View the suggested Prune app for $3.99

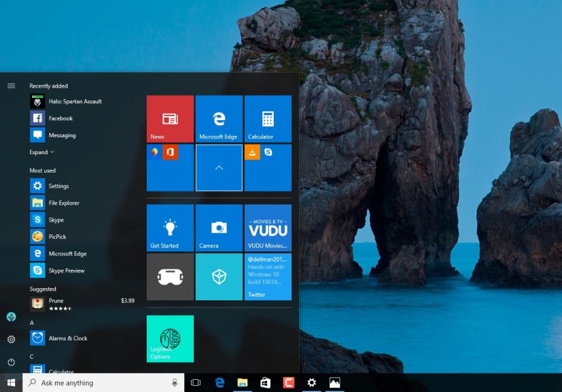pos(56,301)
